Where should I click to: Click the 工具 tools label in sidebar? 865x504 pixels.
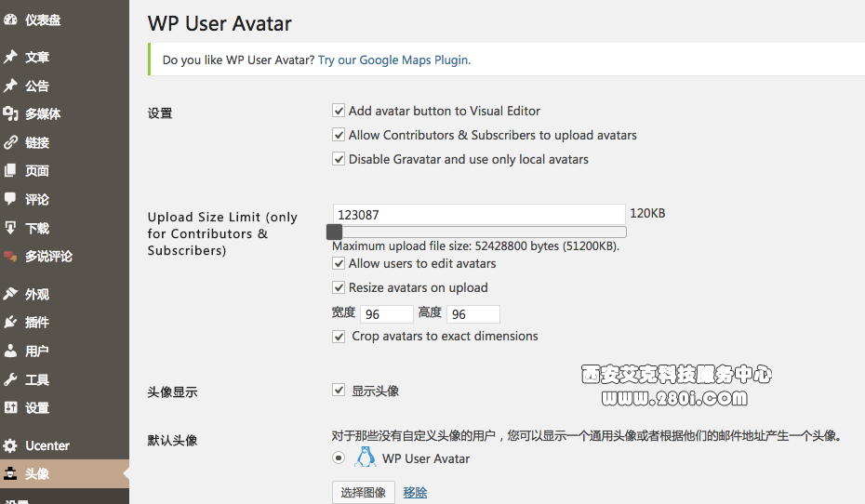click(x=37, y=380)
